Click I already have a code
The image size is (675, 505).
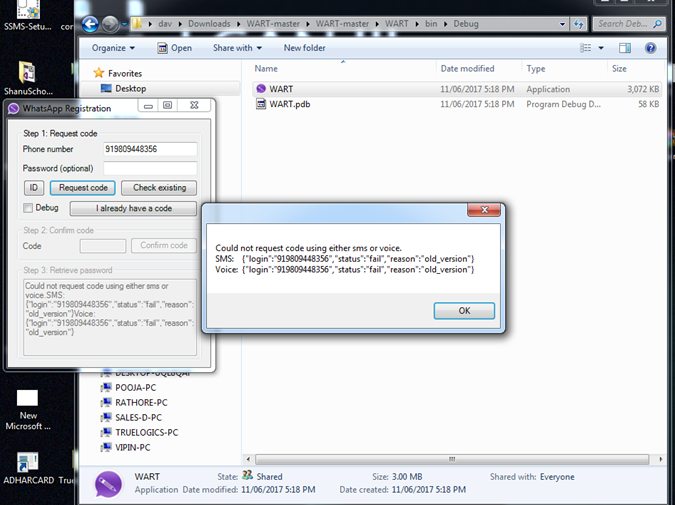tap(133, 208)
